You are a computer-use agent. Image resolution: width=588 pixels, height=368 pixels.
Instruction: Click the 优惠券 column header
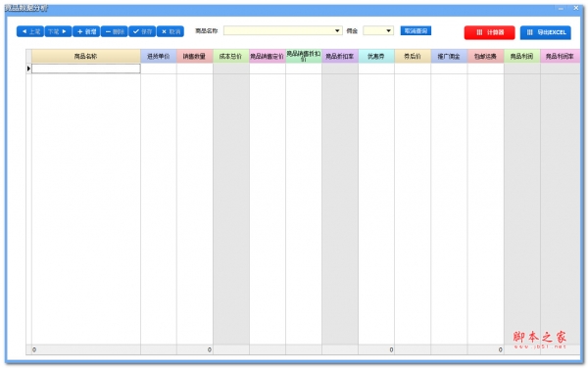(x=376, y=56)
